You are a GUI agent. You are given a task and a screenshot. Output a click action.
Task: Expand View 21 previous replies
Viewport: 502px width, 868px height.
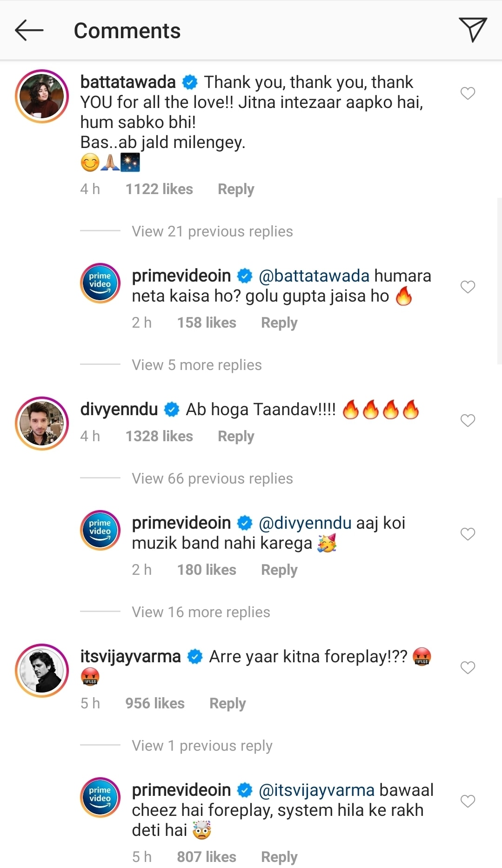pyautogui.click(x=212, y=231)
